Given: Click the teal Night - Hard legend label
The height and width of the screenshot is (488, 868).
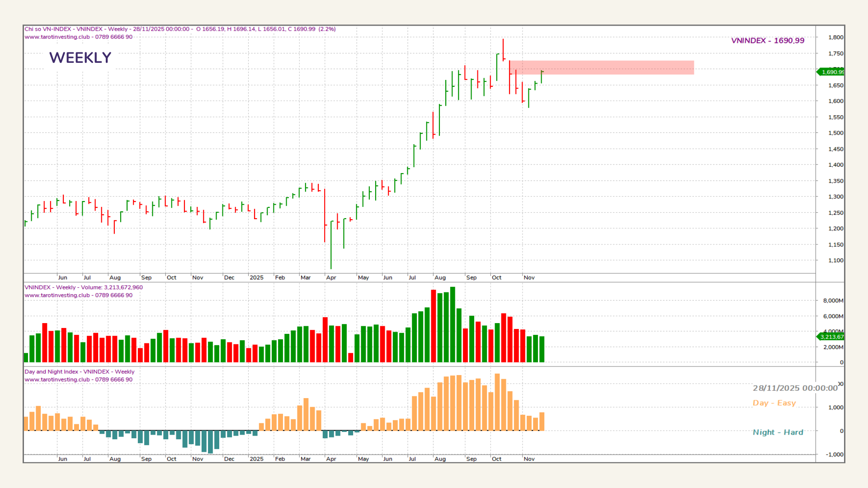Looking at the screenshot, I should (x=778, y=432).
